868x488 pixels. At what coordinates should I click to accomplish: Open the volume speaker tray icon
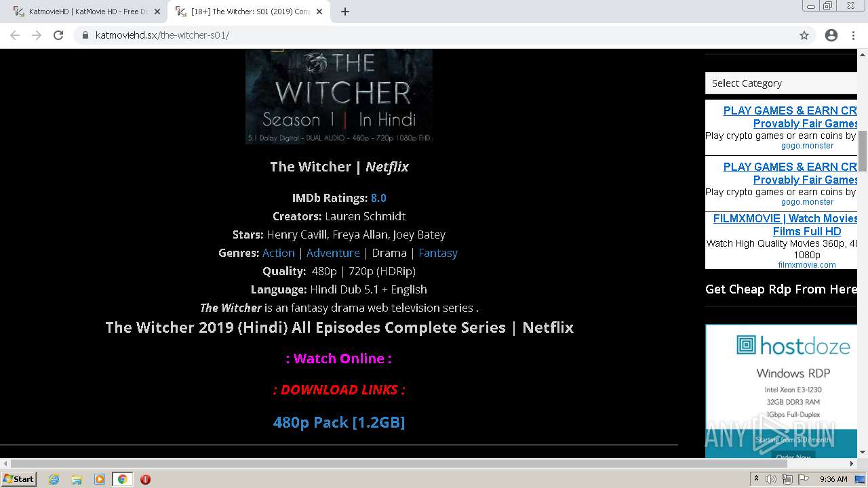(x=771, y=479)
